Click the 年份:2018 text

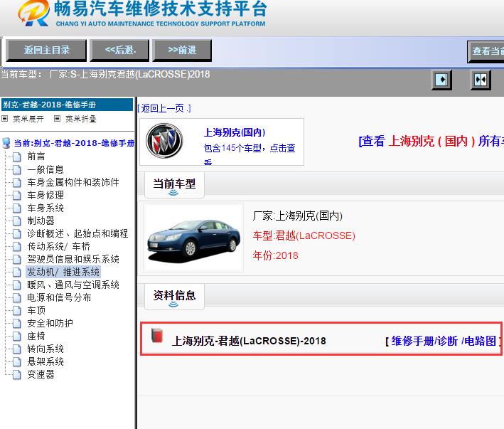[x=276, y=255]
